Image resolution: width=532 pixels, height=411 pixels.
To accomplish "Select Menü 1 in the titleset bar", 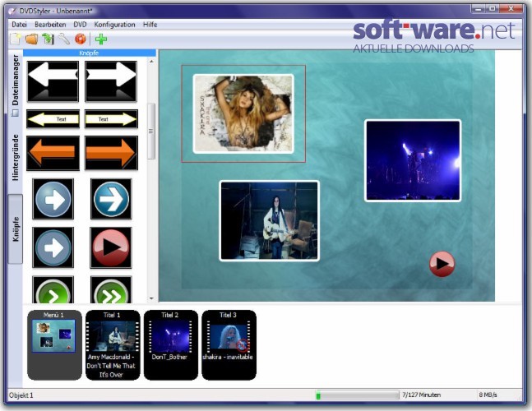I will click(x=54, y=345).
